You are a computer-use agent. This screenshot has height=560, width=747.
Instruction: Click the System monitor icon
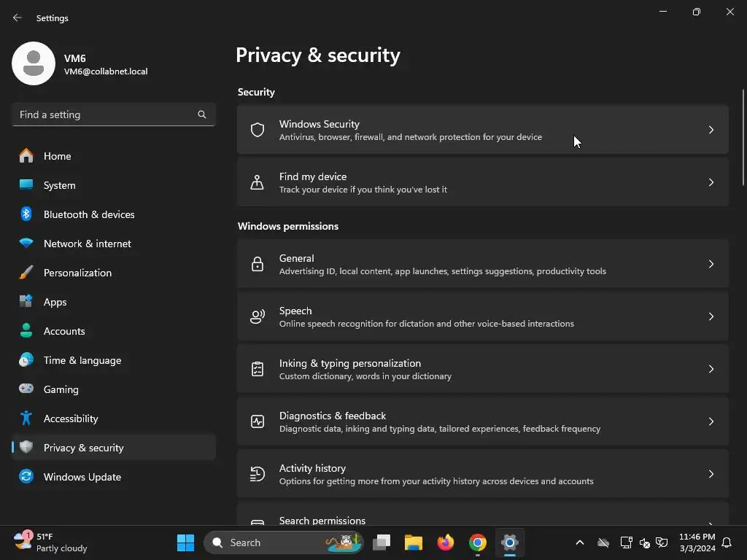[x=26, y=184]
